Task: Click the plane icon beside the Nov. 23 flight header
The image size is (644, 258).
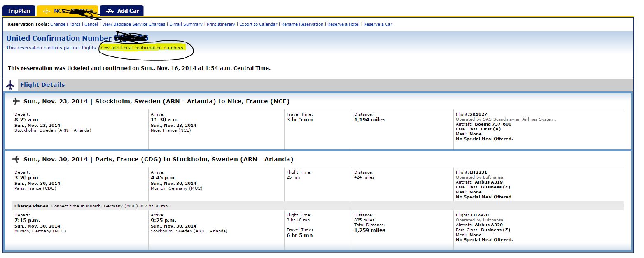Action: pyautogui.click(x=16, y=101)
